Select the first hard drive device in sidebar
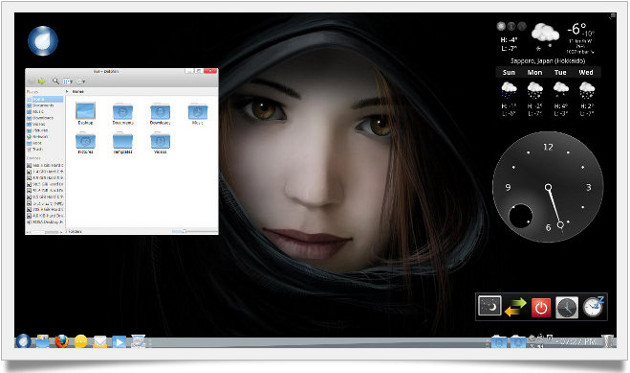The width and height of the screenshot is (630, 373). pos(45,165)
